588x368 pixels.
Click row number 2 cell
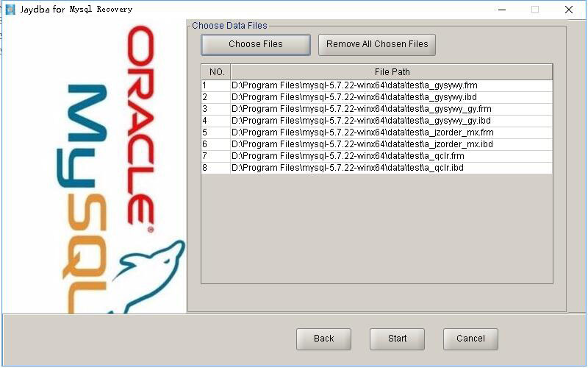(x=216, y=97)
